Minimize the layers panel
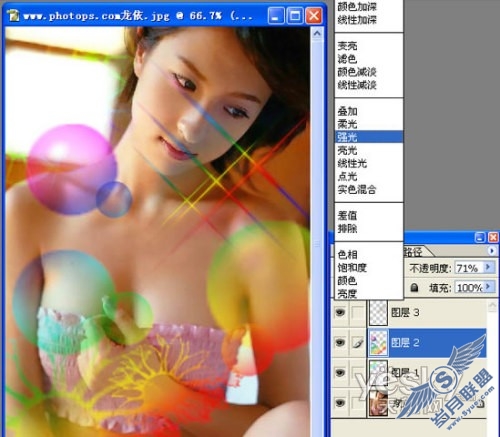The image size is (500, 437). click(480, 238)
